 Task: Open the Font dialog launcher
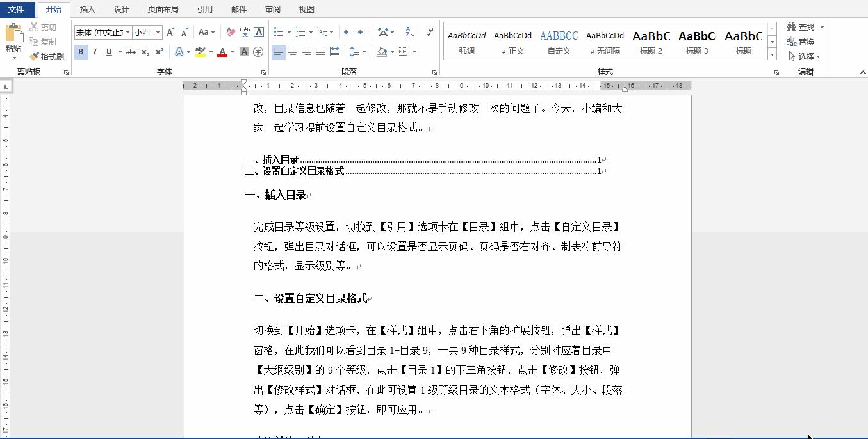[x=263, y=73]
